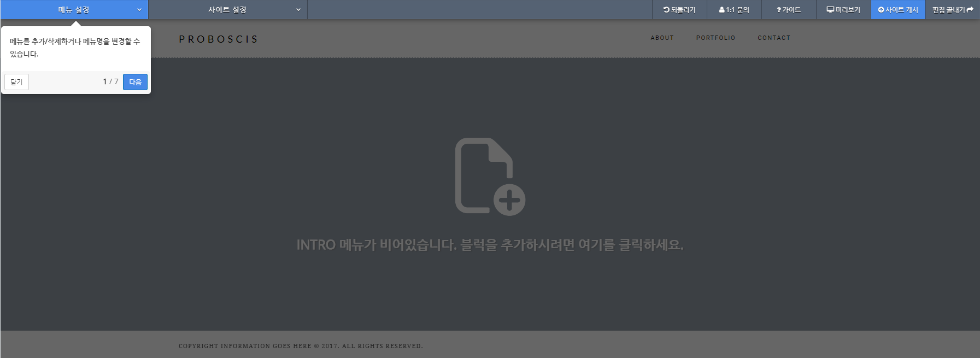Open the 가이드 help guide
This screenshot has width=980, height=358.
789,10
